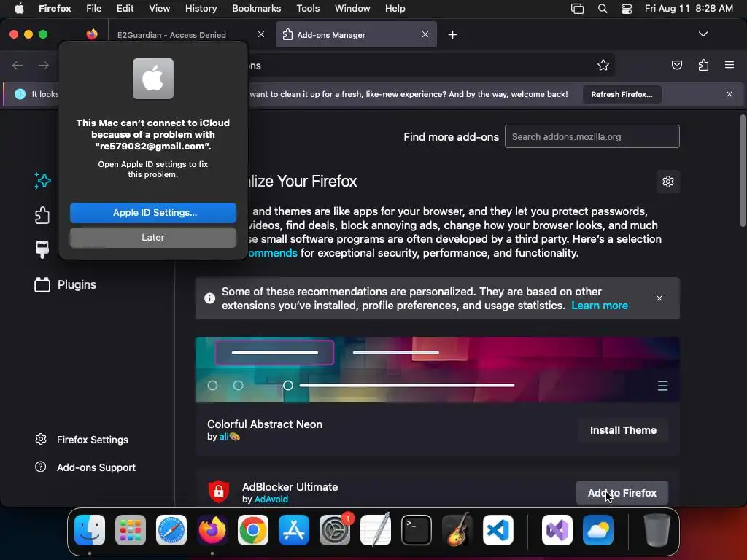The image size is (747, 560).
Task: Open System Preferences from the Dock
Action: pos(334,530)
